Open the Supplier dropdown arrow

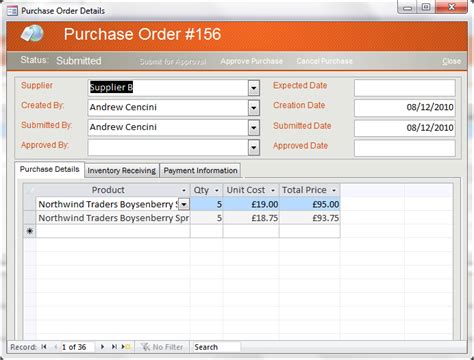[x=254, y=88]
